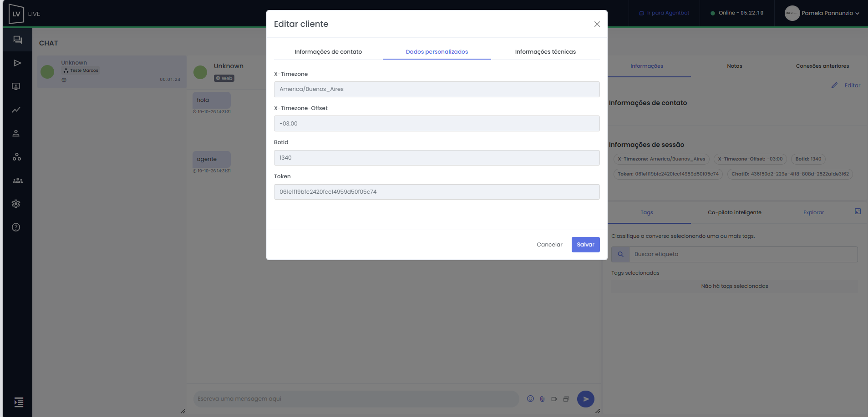
Task: Click the Escreva uma mensagem aqui box
Action: (x=356, y=399)
